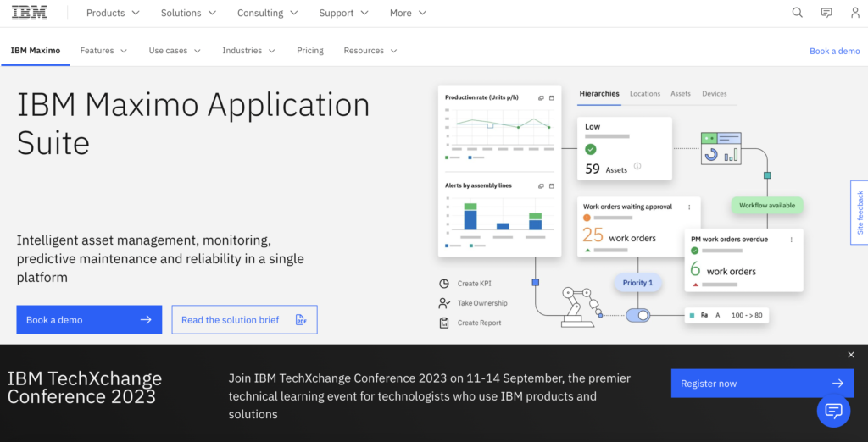Click the orange alert icon in waiting approval card
This screenshot has width=868, height=442.
[587, 218]
